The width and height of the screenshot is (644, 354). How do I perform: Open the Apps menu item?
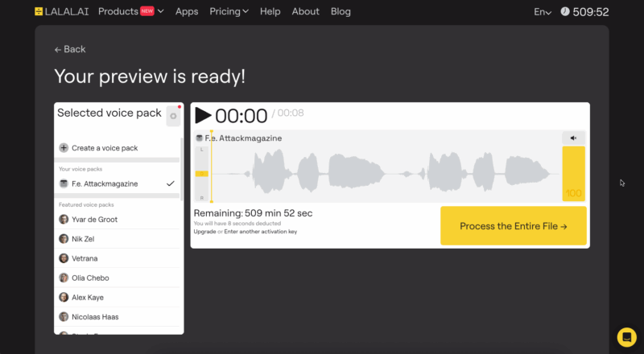[x=187, y=11]
